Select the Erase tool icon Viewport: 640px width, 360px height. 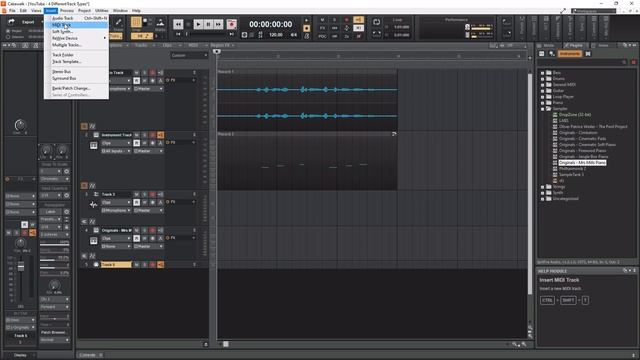click(118, 22)
